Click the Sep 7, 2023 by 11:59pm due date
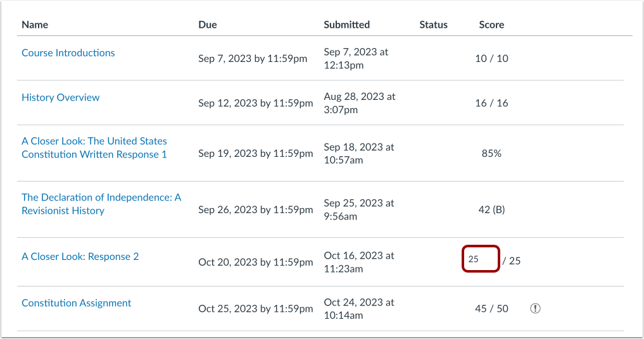644x339 pixels. (x=253, y=59)
